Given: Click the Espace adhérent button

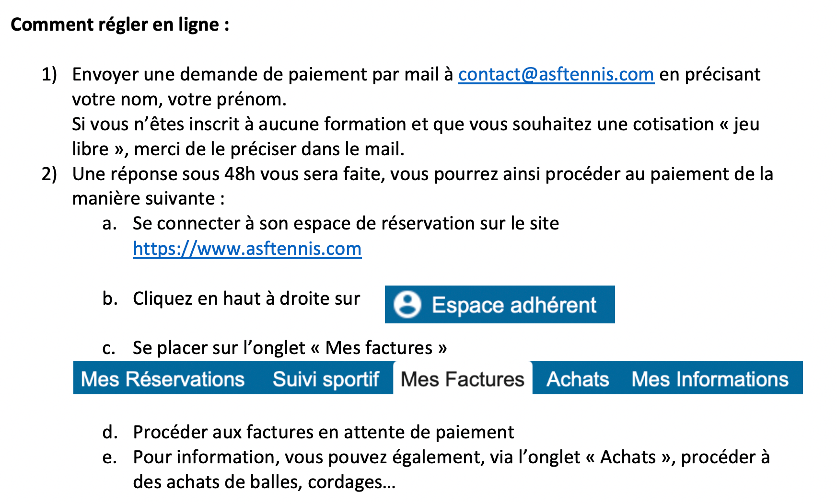Looking at the screenshot, I should (500, 305).
